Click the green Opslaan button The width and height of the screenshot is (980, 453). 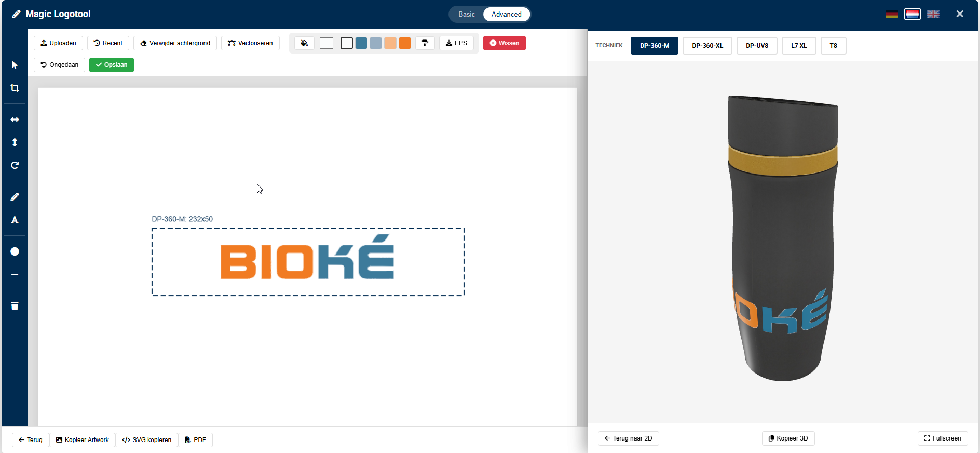click(112, 65)
